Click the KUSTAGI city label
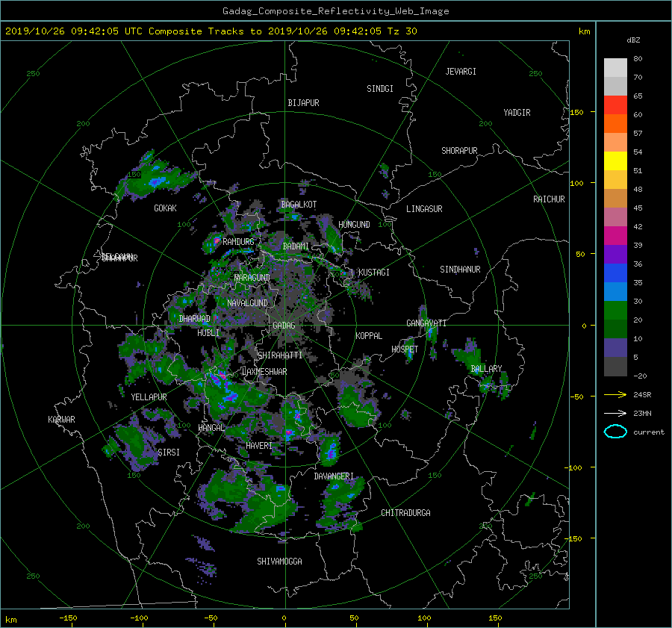 (x=374, y=273)
